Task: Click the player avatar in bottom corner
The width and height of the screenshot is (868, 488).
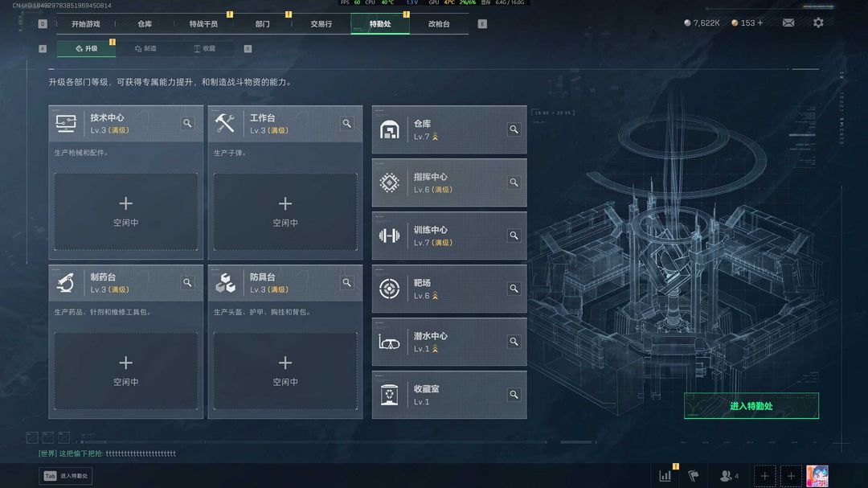Action: (x=817, y=476)
